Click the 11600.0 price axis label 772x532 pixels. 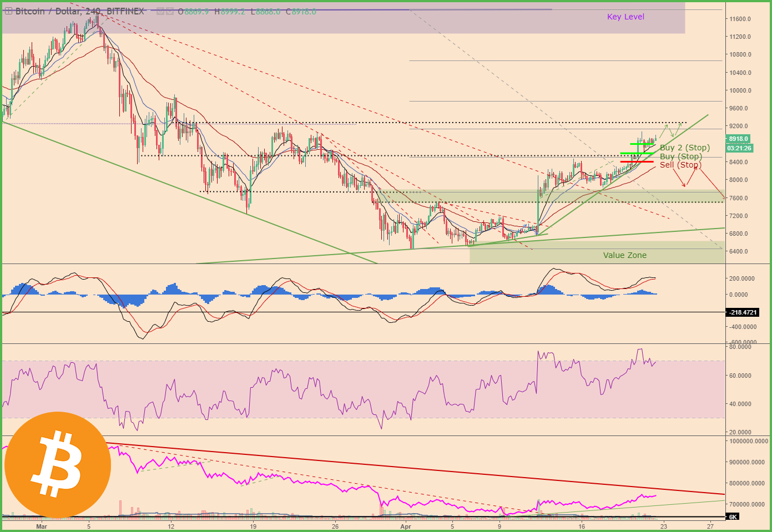click(x=740, y=19)
